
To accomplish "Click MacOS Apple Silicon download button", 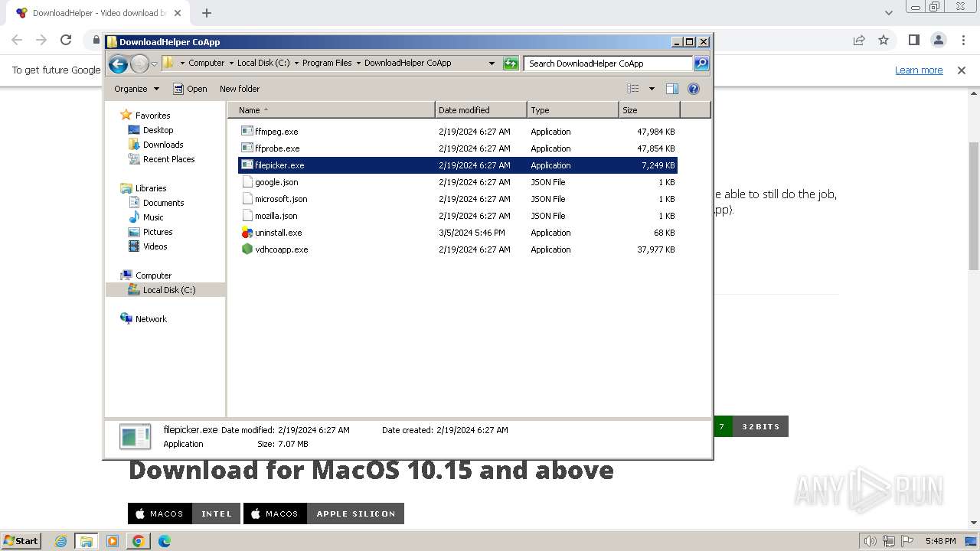I will point(324,514).
